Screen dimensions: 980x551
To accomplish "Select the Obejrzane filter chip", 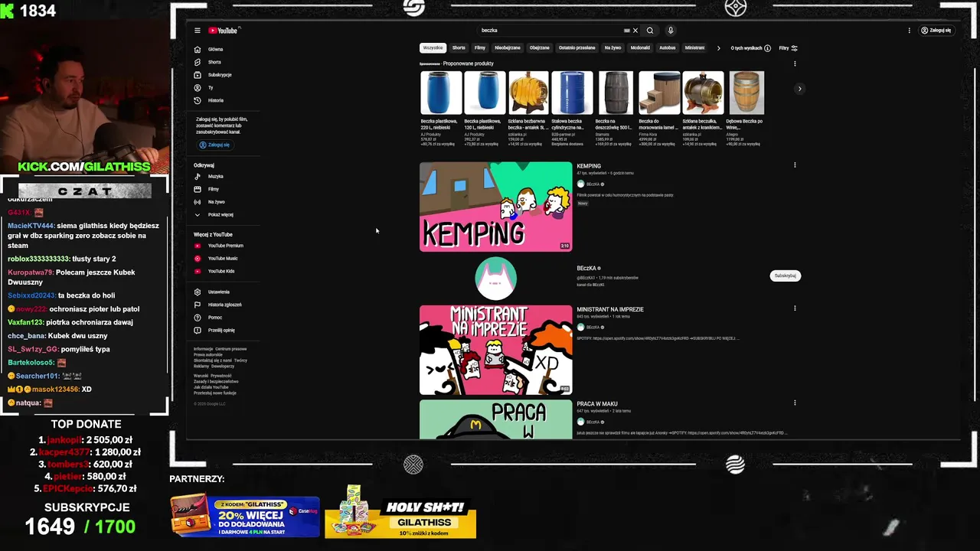I will (540, 47).
